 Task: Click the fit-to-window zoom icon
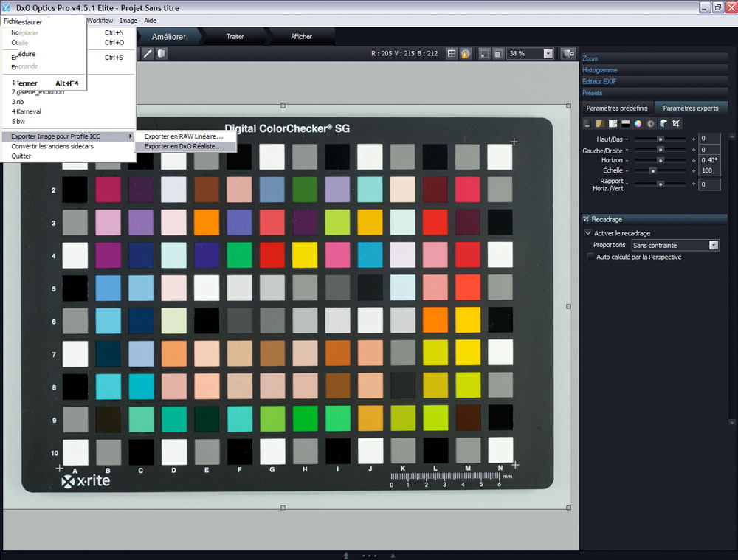(498, 54)
